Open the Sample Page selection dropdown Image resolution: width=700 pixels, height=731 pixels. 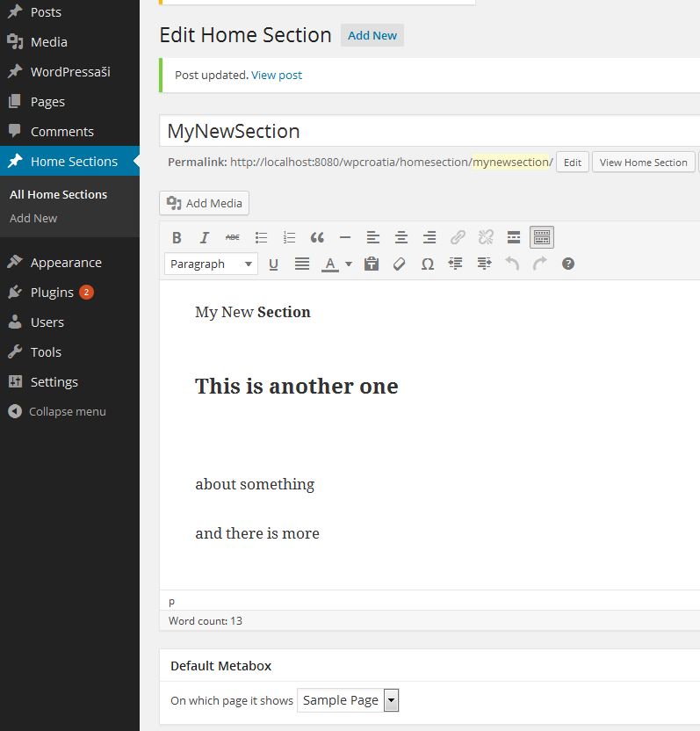[348, 700]
